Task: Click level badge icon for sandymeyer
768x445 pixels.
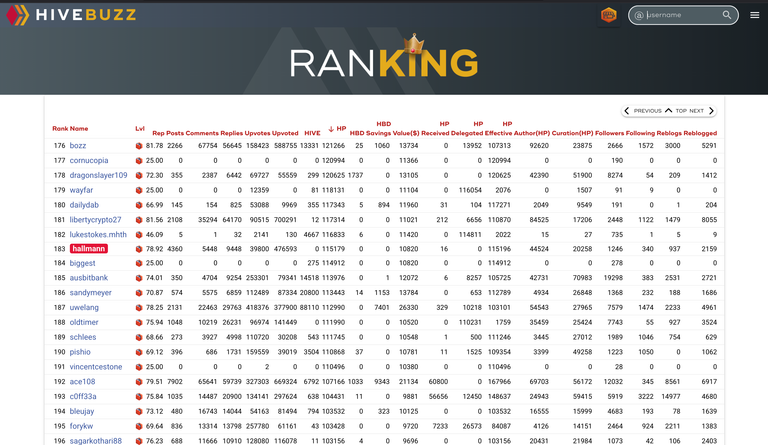Action: pyautogui.click(x=139, y=293)
